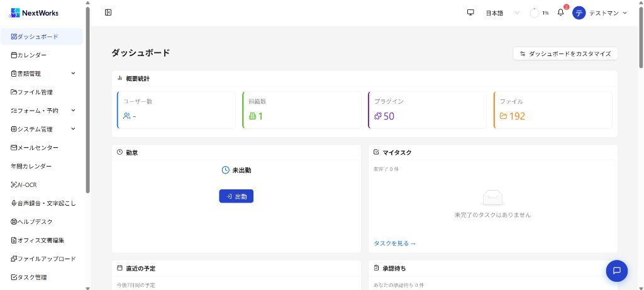Viewport: 644px width, 290px height.
Task: Open 年間カレンダー in the sidebar
Action: (x=42, y=166)
